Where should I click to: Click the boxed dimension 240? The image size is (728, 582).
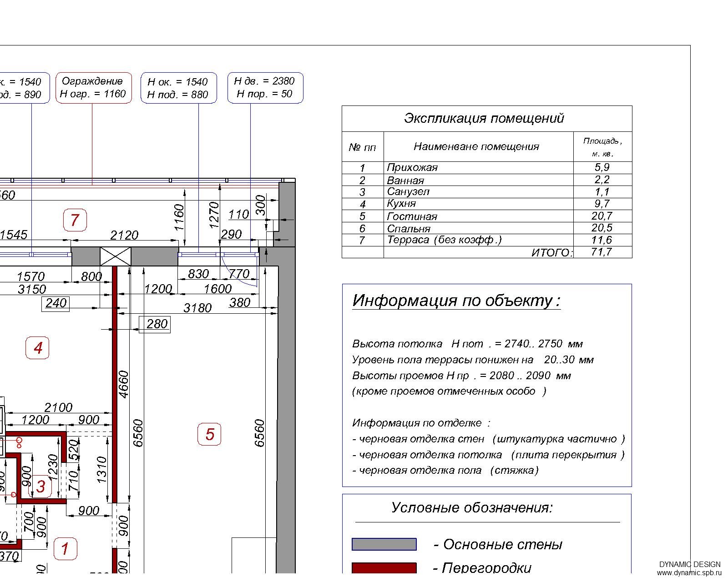point(56,303)
